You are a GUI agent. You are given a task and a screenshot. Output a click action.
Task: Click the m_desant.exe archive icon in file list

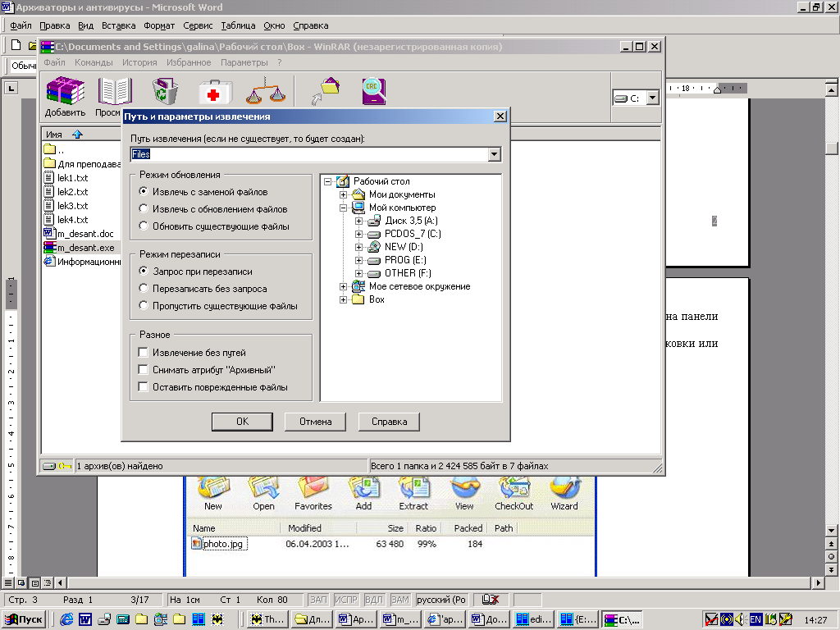[50, 248]
